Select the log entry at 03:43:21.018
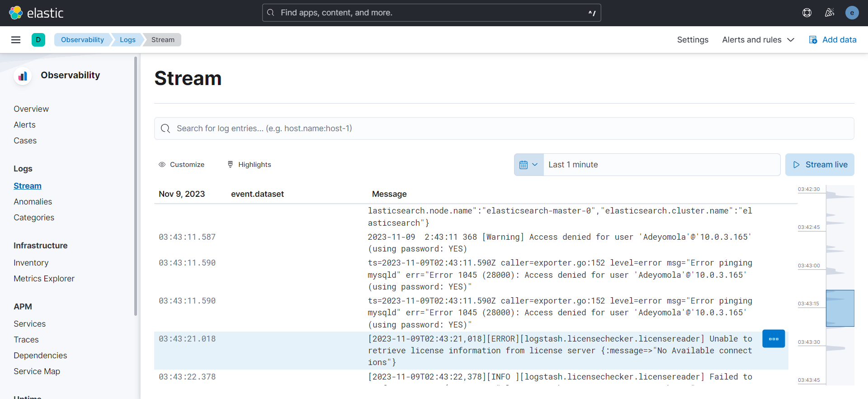 [471, 351]
